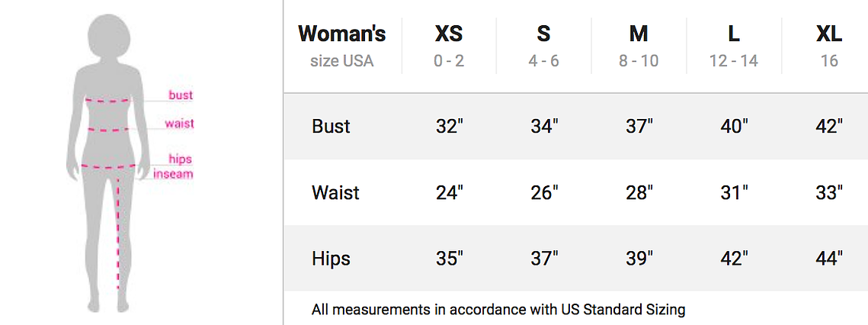Pick the XL size column header
This screenshot has width=868, height=325.
(x=829, y=47)
